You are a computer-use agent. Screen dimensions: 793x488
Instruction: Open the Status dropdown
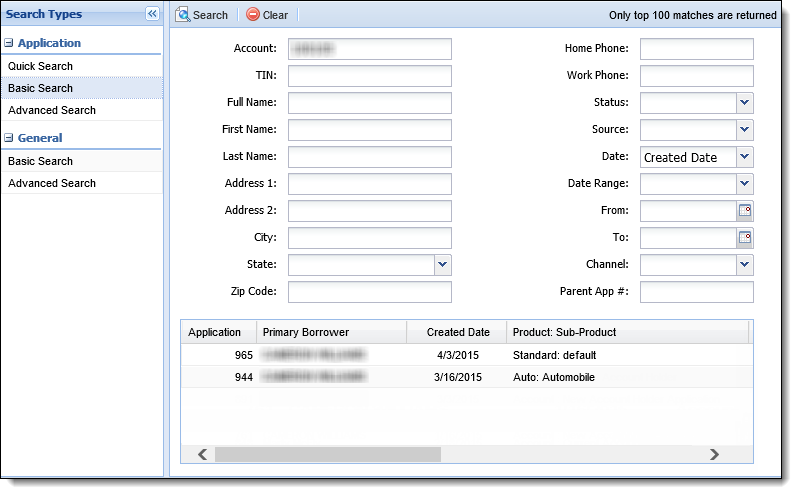click(x=744, y=103)
